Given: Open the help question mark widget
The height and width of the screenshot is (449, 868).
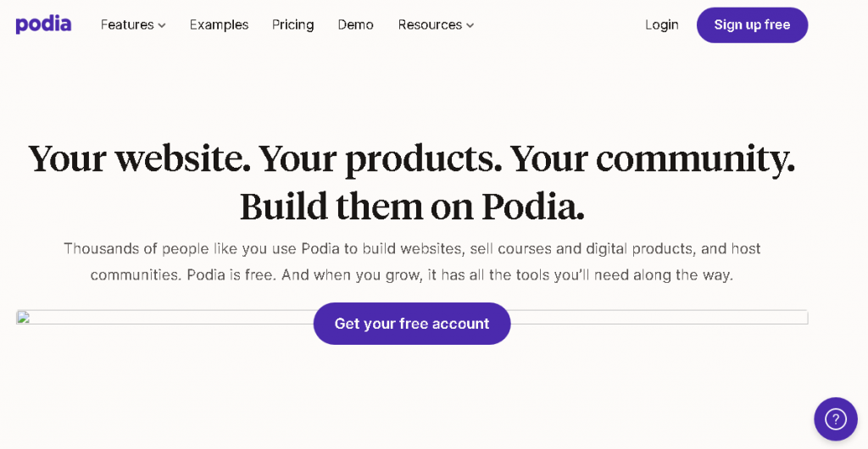Looking at the screenshot, I should tap(835, 419).
